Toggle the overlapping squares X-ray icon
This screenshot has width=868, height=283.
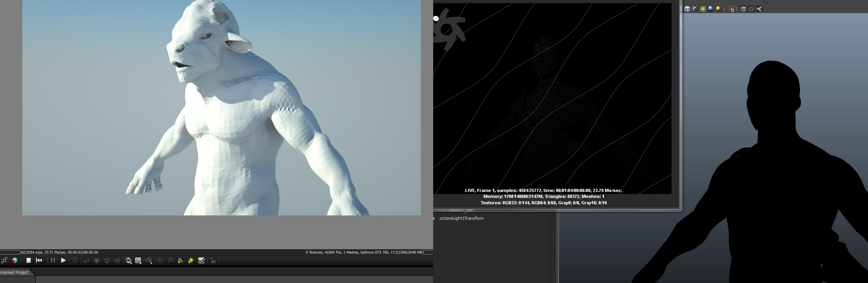point(751,9)
